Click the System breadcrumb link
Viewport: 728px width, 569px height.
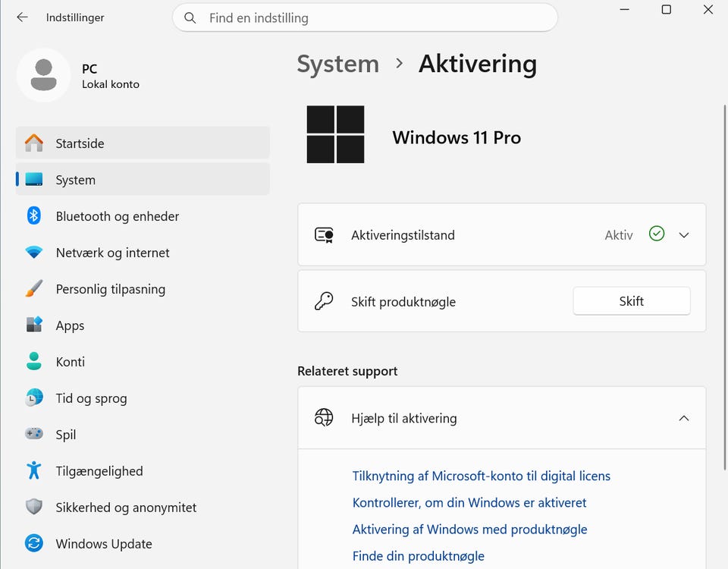pos(338,64)
